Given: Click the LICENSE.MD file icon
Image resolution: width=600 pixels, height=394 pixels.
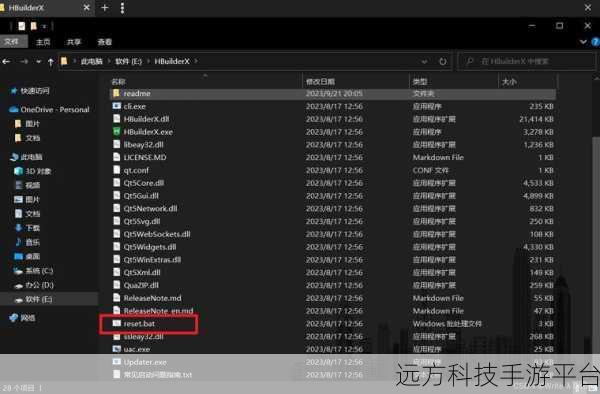Looking at the screenshot, I should click(x=117, y=157).
